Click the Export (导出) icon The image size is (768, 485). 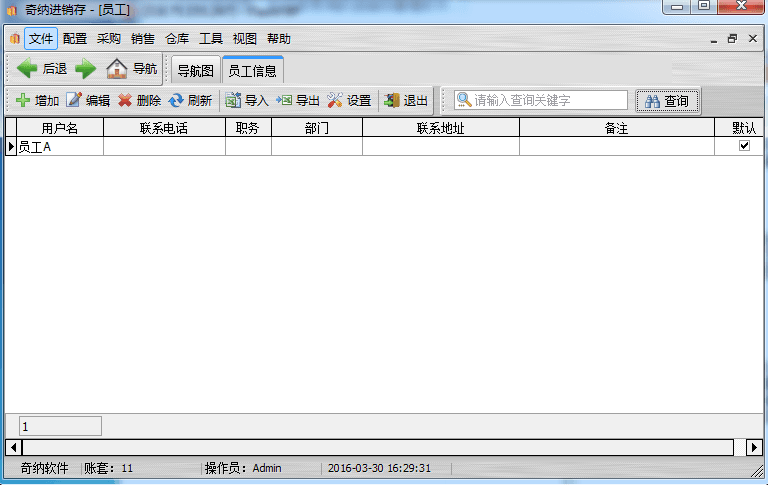point(284,101)
